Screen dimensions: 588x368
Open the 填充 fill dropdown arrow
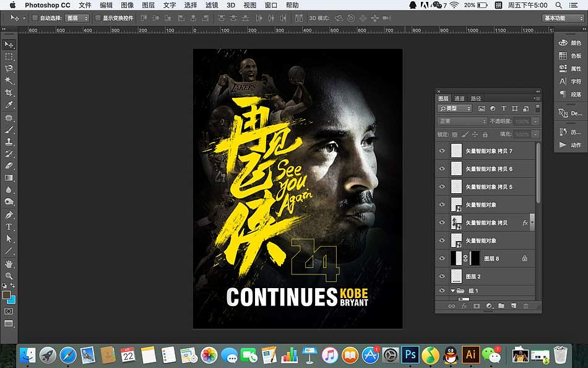(535, 134)
